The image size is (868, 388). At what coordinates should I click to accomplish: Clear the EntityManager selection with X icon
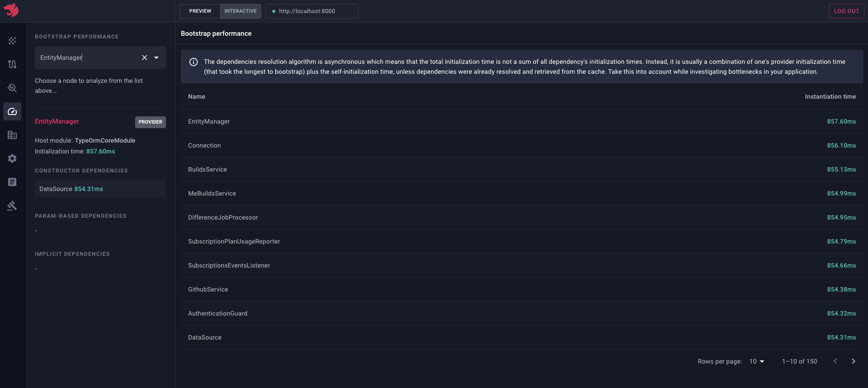point(145,57)
